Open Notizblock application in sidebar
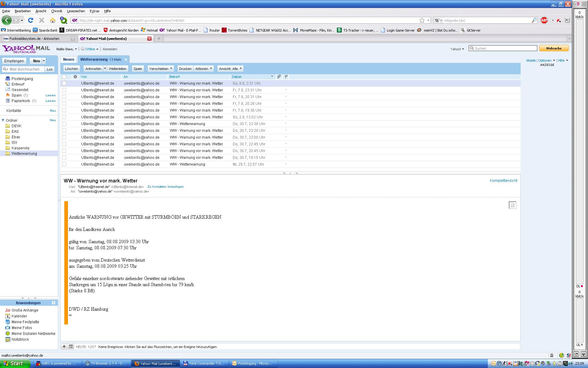Viewport: 588px width, 368px height. [x=20, y=339]
